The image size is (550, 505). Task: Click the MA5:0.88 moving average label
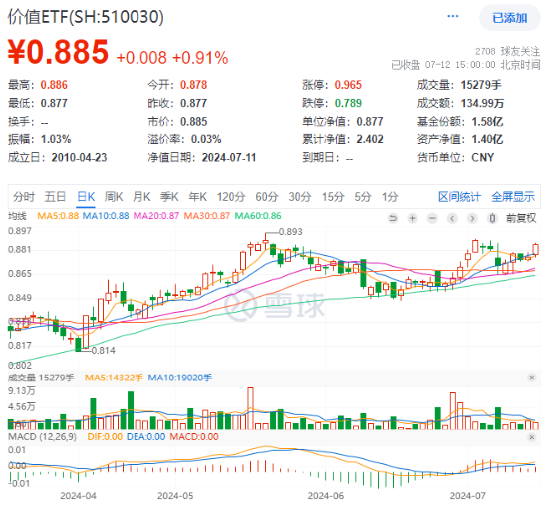58,216
